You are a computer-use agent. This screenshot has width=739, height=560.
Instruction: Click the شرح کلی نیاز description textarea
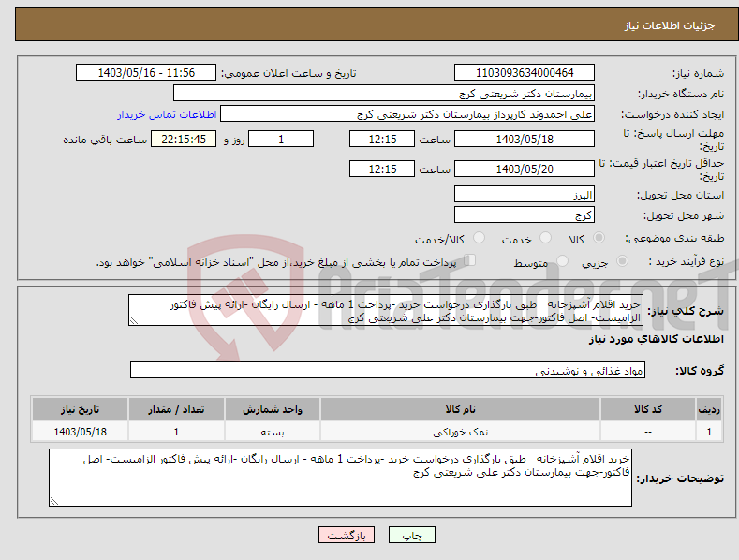pyautogui.click(x=386, y=310)
